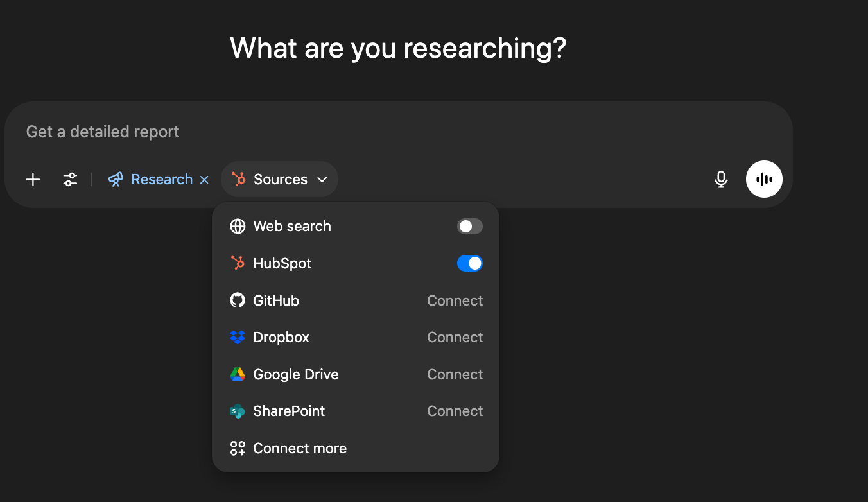Click the Dropbox logo icon
Screen dimensions: 868x502
pos(238,337)
